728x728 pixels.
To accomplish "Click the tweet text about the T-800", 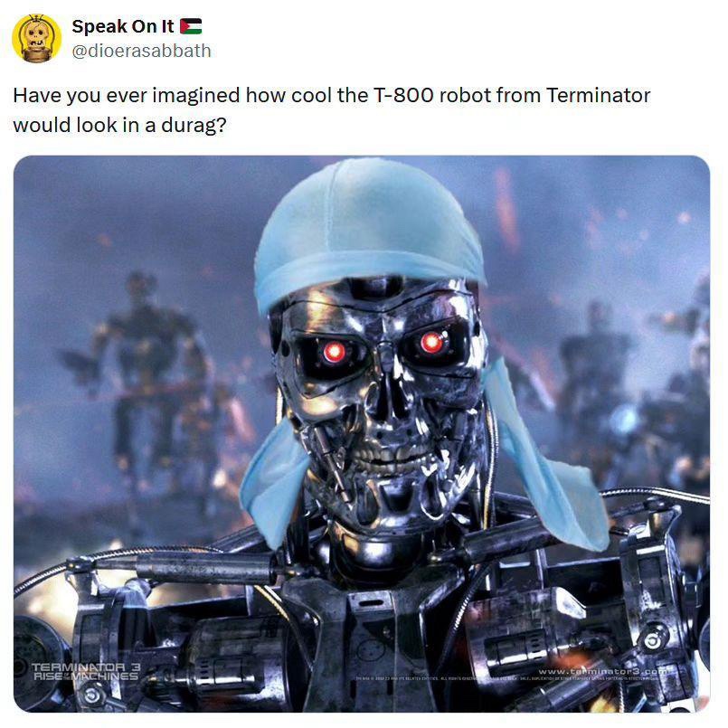I will pos(332,110).
